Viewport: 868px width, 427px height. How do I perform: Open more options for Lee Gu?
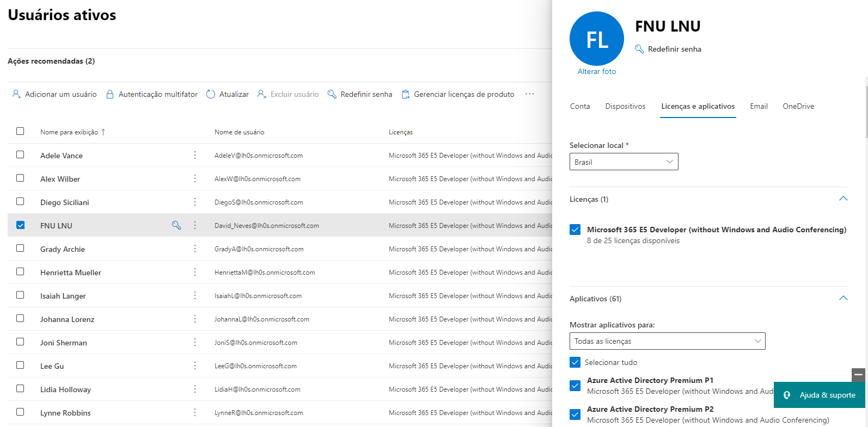tap(195, 366)
